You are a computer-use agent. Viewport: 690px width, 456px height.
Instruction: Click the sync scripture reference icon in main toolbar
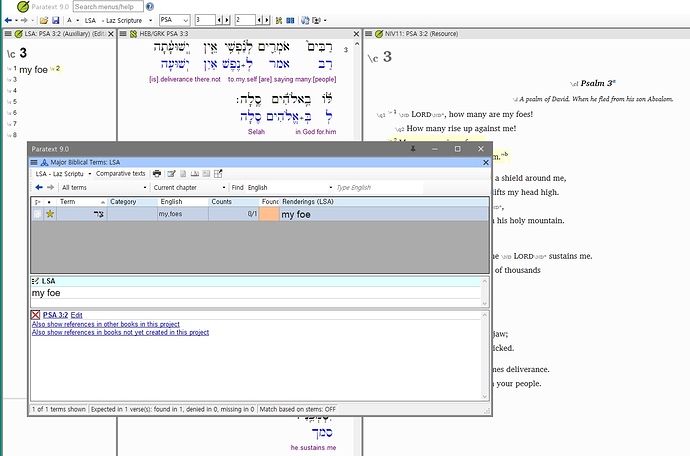pos(279,20)
